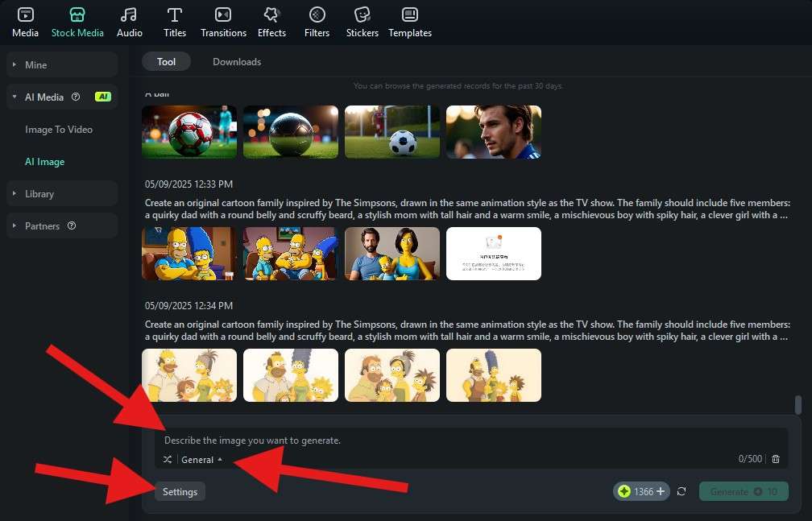The width and height of the screenshot is (812, 521).
Task: Click the 0/500 character counter
Action: tap(750, 459)
